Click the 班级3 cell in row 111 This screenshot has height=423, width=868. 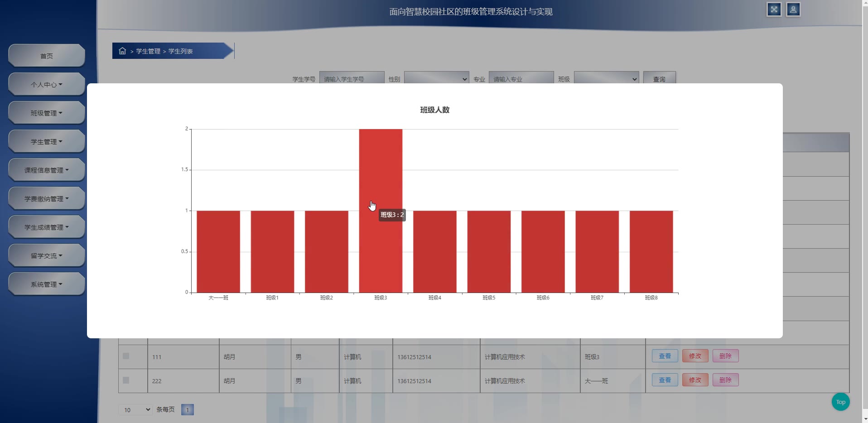point(612,357)
